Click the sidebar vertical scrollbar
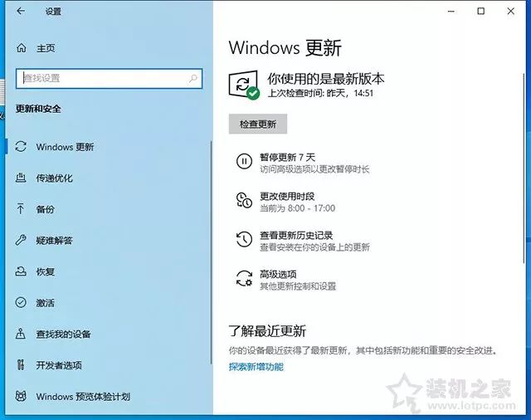 212,252
